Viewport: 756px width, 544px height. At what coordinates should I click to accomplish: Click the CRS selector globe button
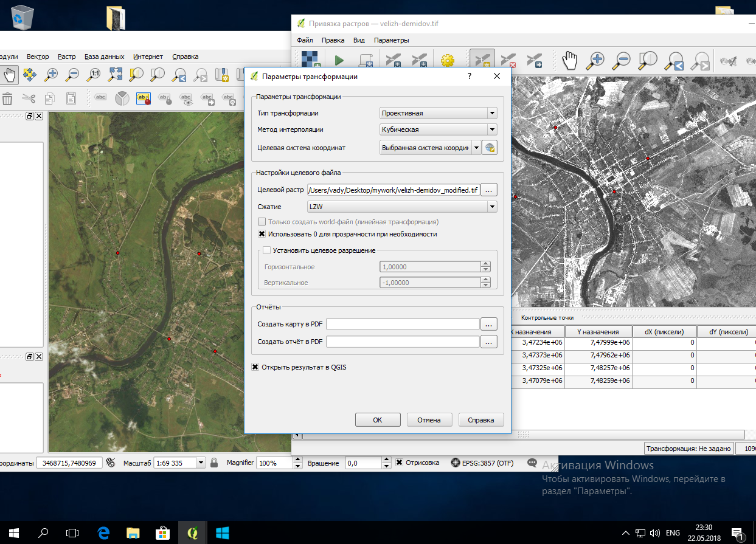coord(490,148)
